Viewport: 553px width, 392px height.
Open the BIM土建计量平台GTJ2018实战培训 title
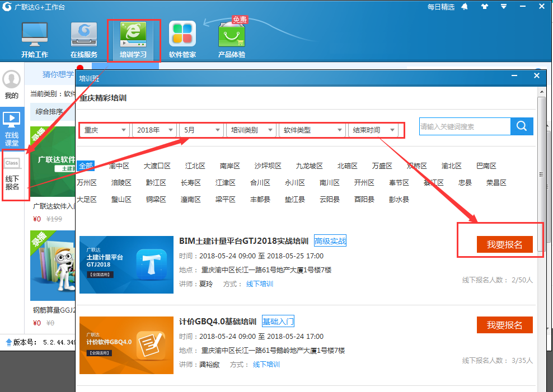244,241
